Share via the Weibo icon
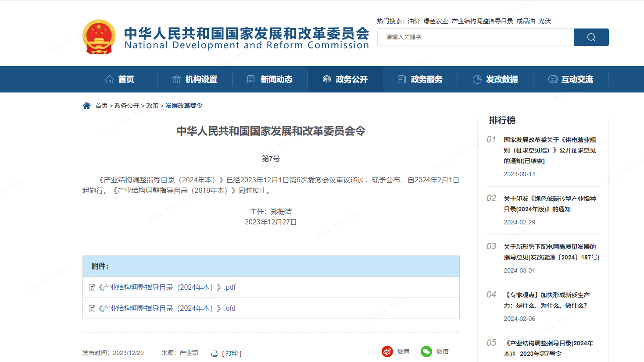 click(387, 351)
